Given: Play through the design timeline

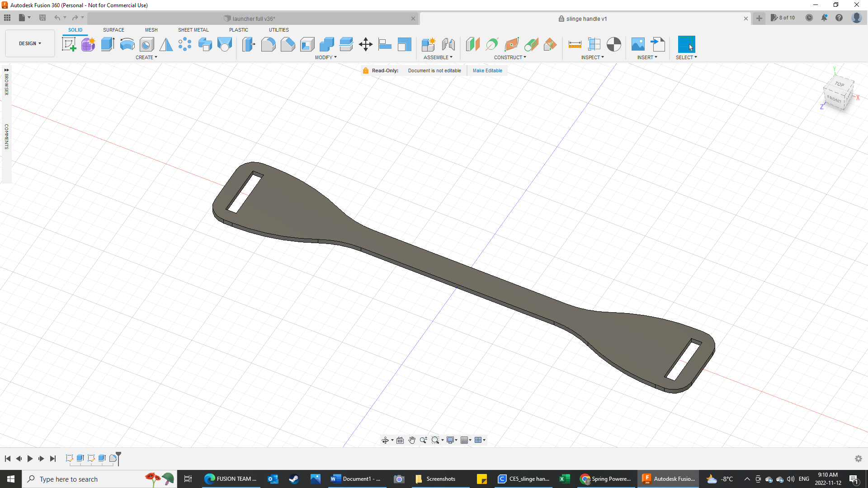Looking at the screenshot, I should coord(30,458).
